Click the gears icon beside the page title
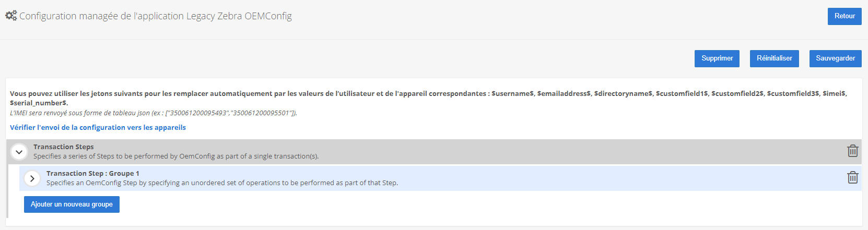868x230 pixels. 11,16
